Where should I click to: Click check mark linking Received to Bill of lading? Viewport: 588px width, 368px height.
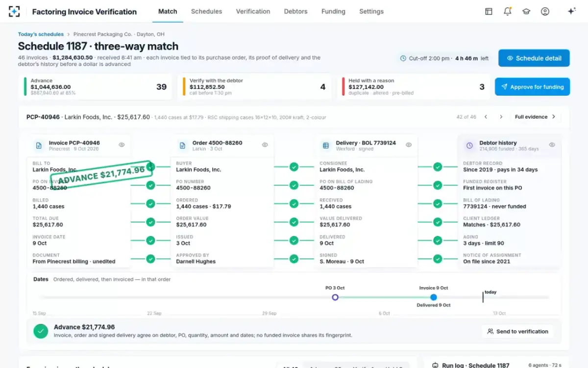coord(438,204)
